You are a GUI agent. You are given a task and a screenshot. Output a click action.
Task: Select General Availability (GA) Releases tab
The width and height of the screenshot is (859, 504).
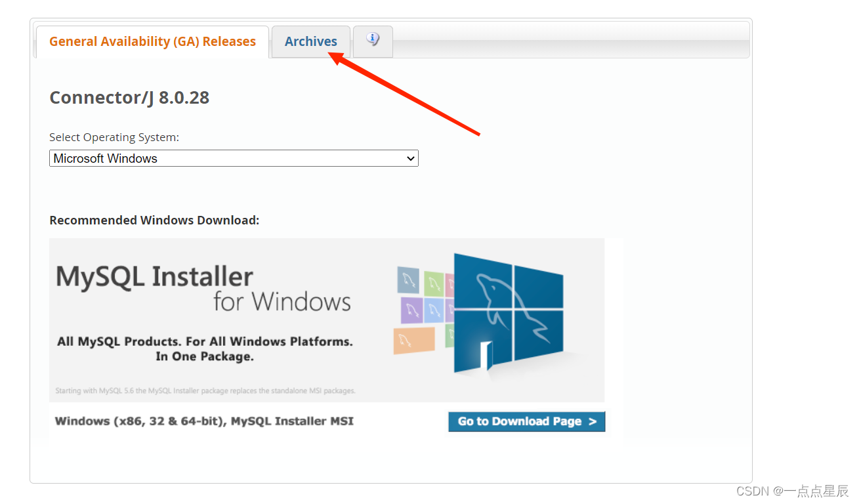(x=152, y=41)
